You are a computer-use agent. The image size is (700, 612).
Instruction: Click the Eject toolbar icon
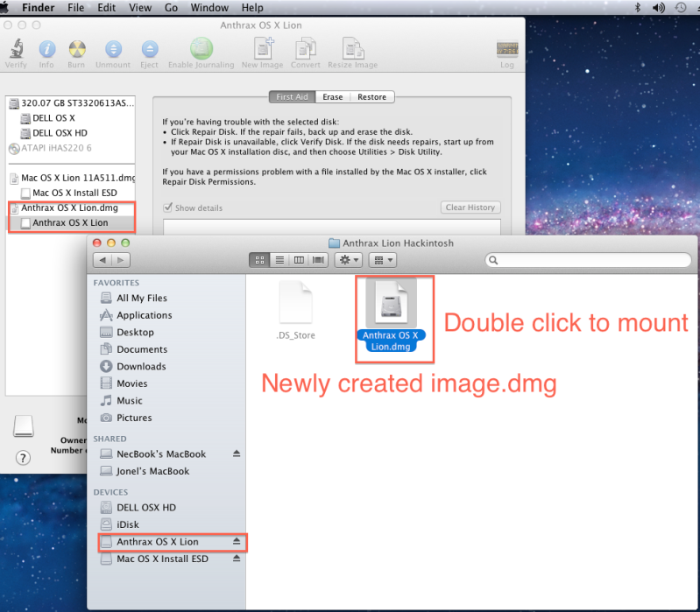click(x=150, y=49)
